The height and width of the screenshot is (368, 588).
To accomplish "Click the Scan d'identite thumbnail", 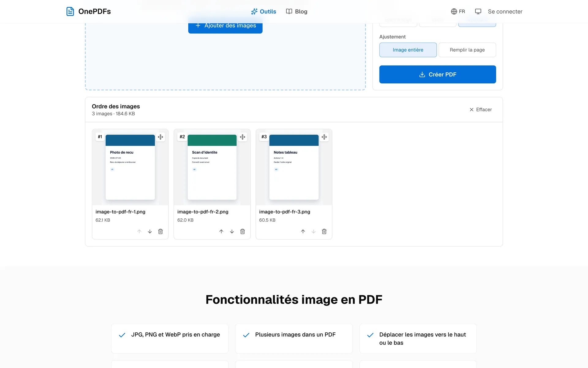I will [x=212, y=167].
